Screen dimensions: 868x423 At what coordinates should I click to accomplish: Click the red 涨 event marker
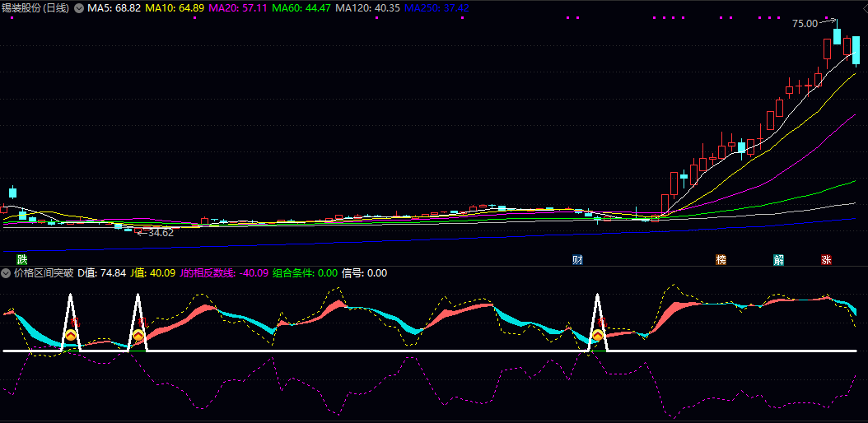pyautogui.click(x=826, y=259)
